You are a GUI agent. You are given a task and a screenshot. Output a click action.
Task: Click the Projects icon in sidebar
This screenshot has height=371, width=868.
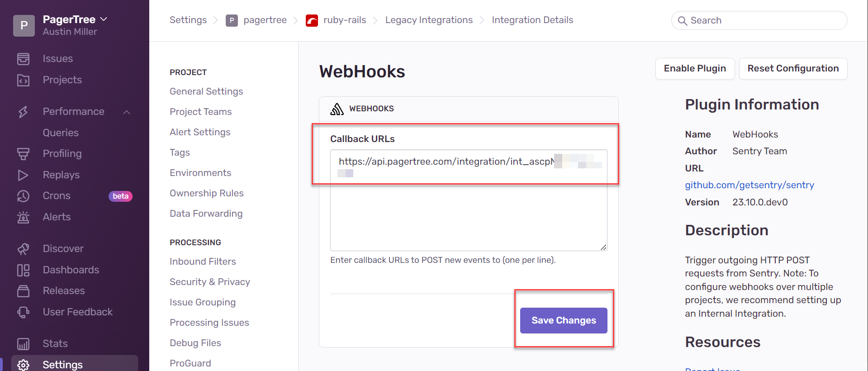pyautogui.click(x=23, y=80)
